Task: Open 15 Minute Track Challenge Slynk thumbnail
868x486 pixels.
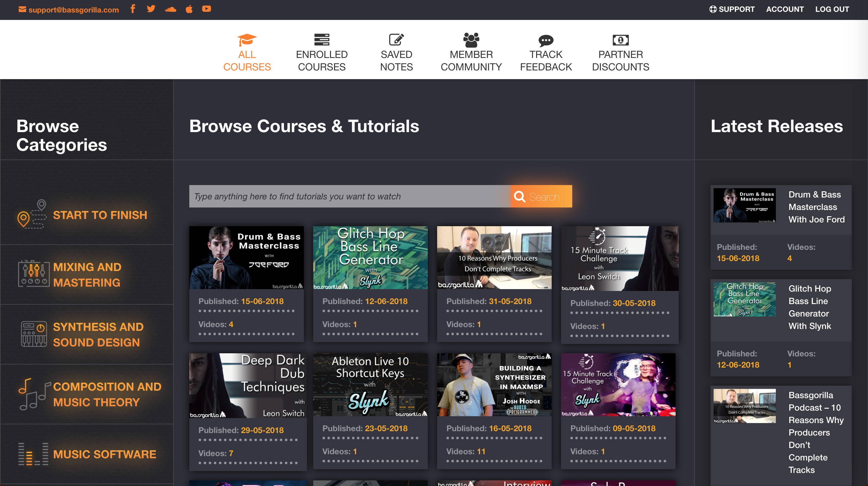Action: pyautogui.click(x=618, y=385)
